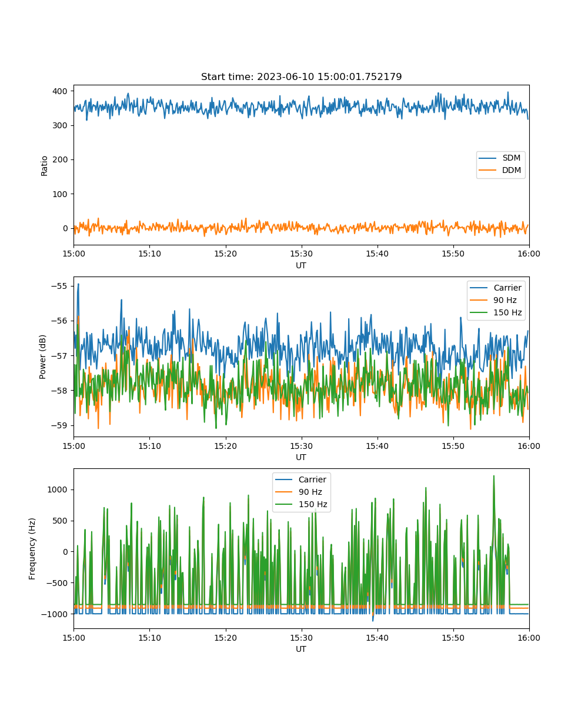Click the 300 tick on the Ratio axis
This screenshot has height=706, width=588.
point(61,125)
